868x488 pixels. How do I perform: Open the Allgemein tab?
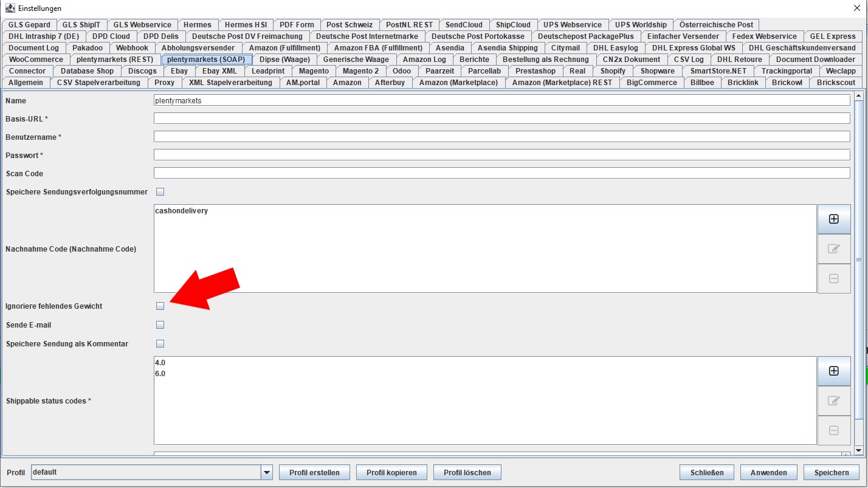click(x=26, y=83)
